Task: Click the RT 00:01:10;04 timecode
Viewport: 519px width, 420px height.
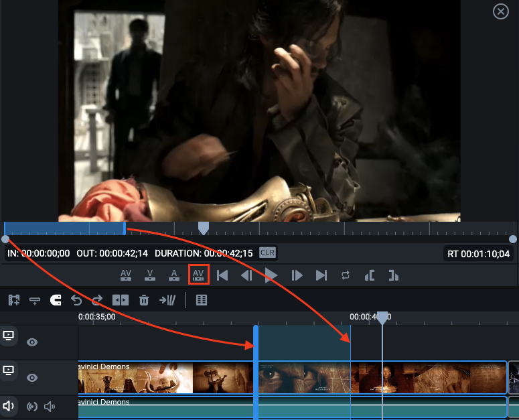Action: (478, 254)
